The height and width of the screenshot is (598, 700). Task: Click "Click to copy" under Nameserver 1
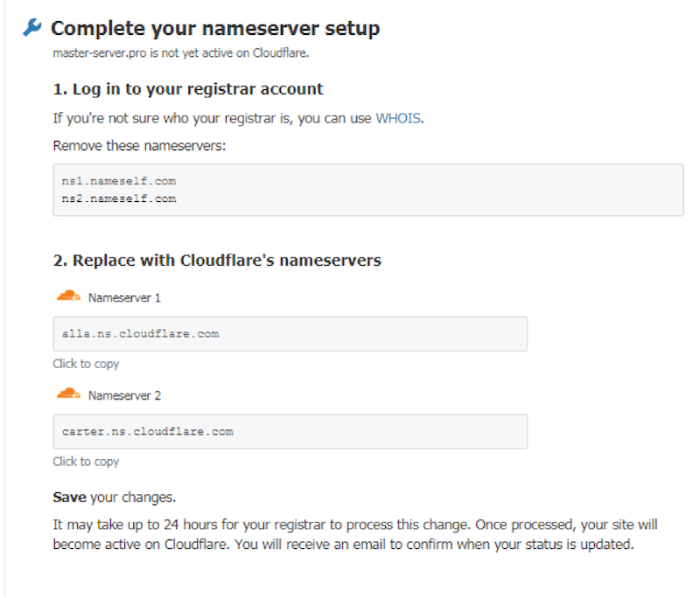pyautogui.click(x=86, y=364)
